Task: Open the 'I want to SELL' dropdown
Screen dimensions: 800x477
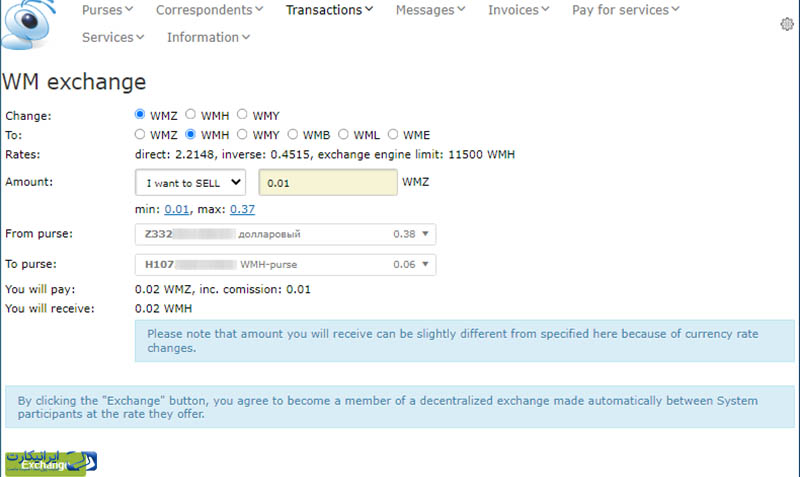Action: coord(190,183)
